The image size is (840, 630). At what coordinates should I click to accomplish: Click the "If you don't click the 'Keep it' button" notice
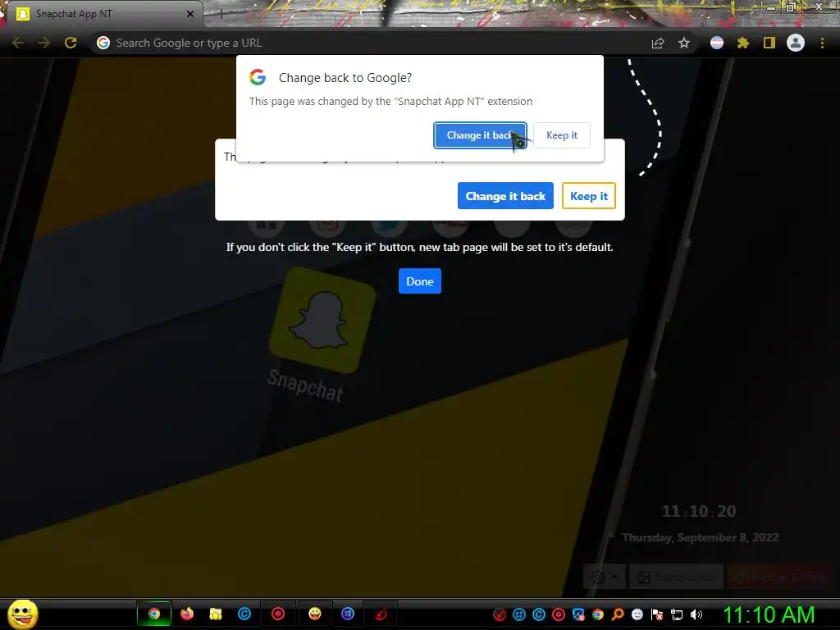tap(419, 247)
